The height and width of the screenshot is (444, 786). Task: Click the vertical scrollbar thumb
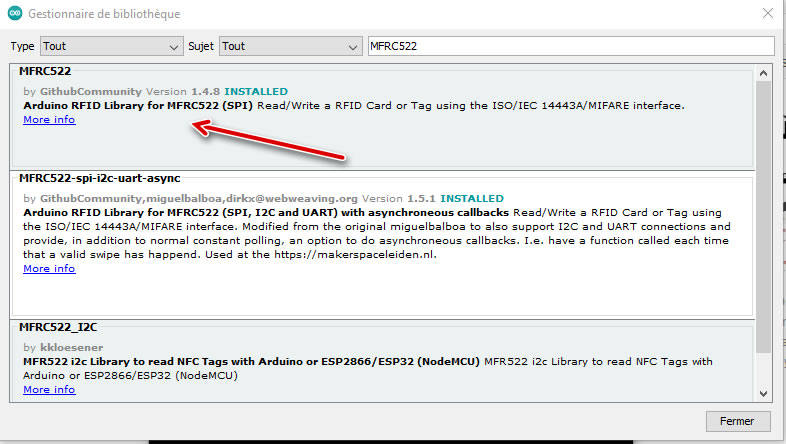click(x=763, y=216)
